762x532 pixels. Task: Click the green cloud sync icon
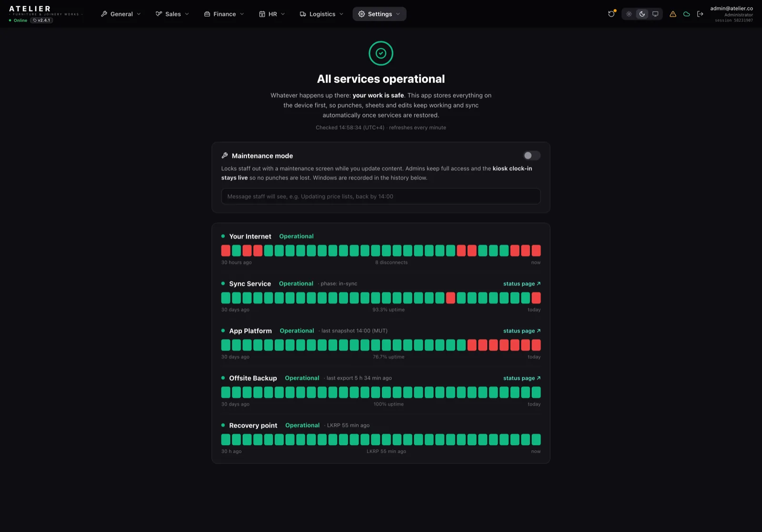[686, 14]
